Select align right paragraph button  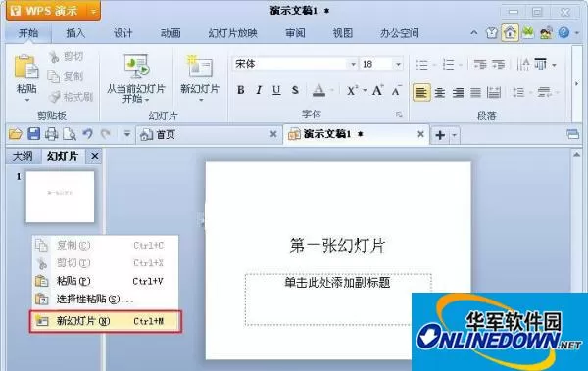coord(458,92)
